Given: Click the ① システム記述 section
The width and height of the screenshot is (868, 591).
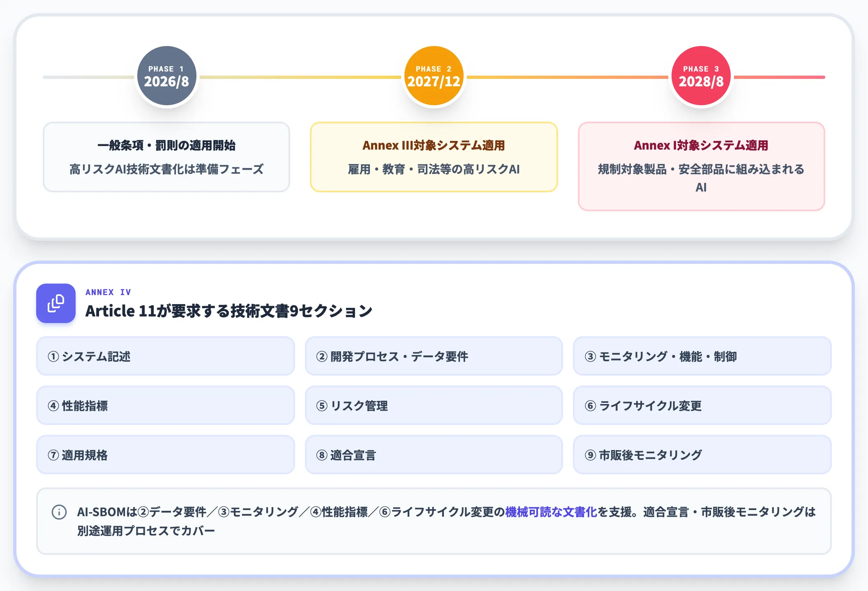Looking at the screenshot, I should pos(166,356).
